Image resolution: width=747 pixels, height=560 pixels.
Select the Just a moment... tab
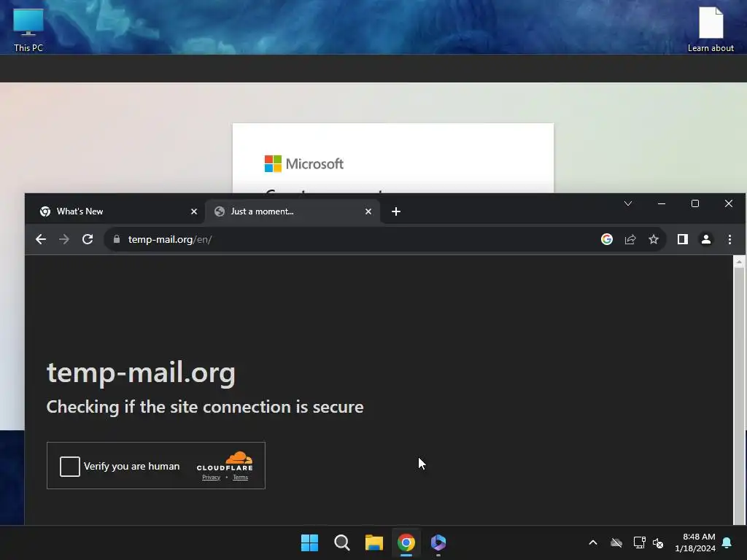[292, 211]
